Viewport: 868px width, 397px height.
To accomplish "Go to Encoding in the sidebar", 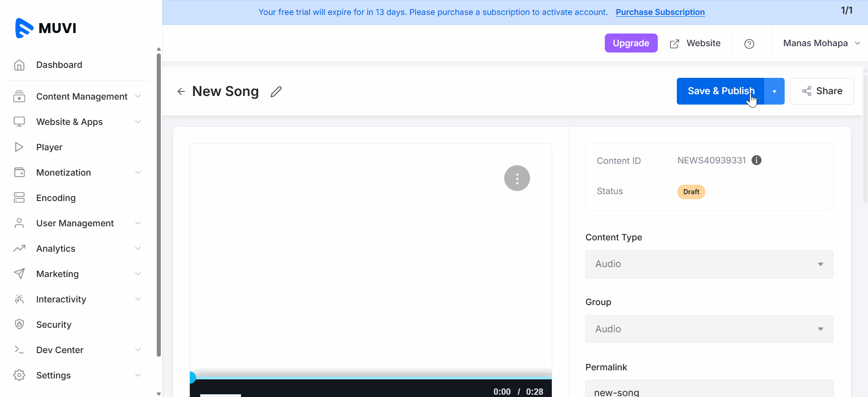I will [56, 198].
